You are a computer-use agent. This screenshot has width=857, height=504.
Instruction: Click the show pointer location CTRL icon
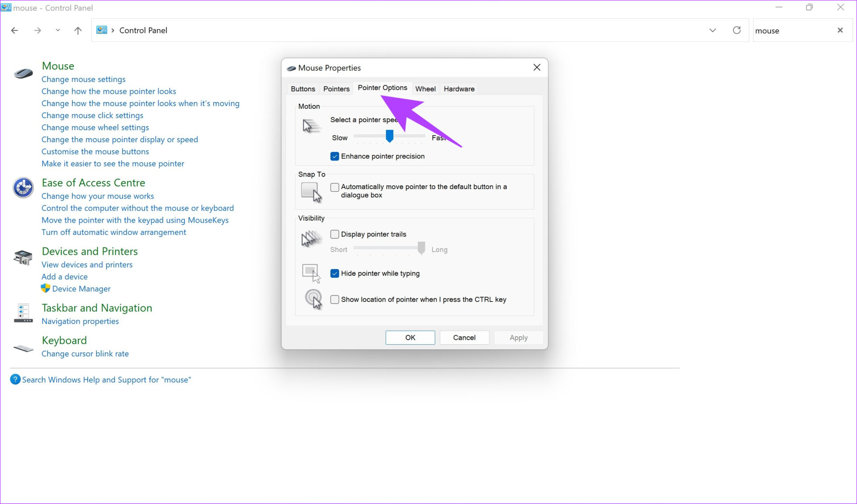tap(313, 299)
